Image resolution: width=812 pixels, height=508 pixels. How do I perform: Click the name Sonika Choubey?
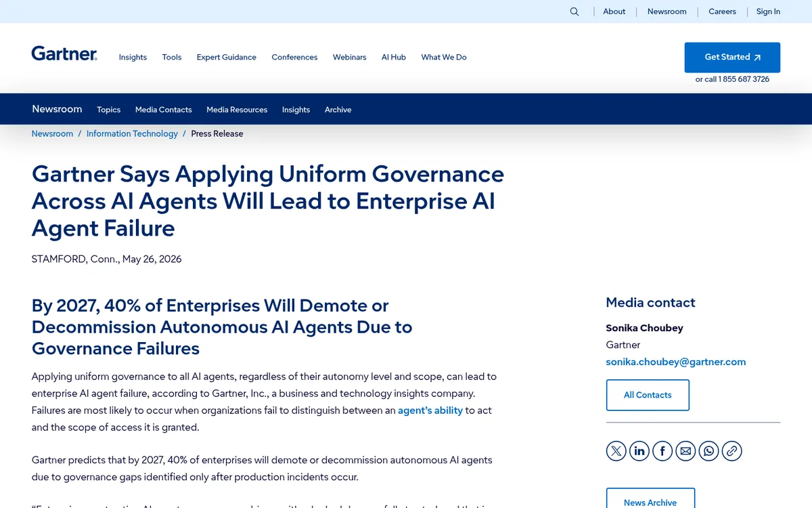(x=644, y=328)
